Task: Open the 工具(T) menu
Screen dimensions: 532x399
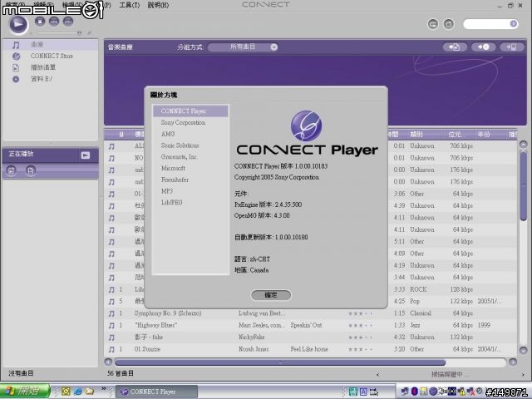Action: click(x=130, y=5)
